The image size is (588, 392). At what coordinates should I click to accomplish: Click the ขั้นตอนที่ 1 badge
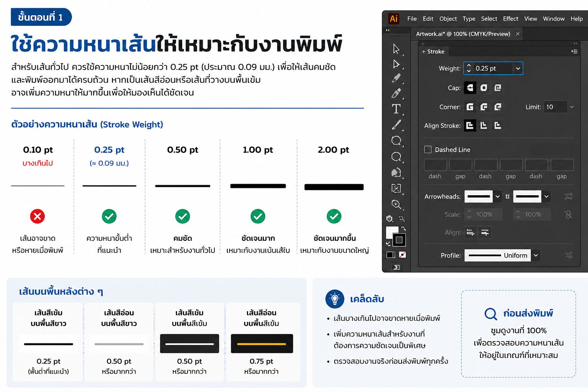coord(41,17)
